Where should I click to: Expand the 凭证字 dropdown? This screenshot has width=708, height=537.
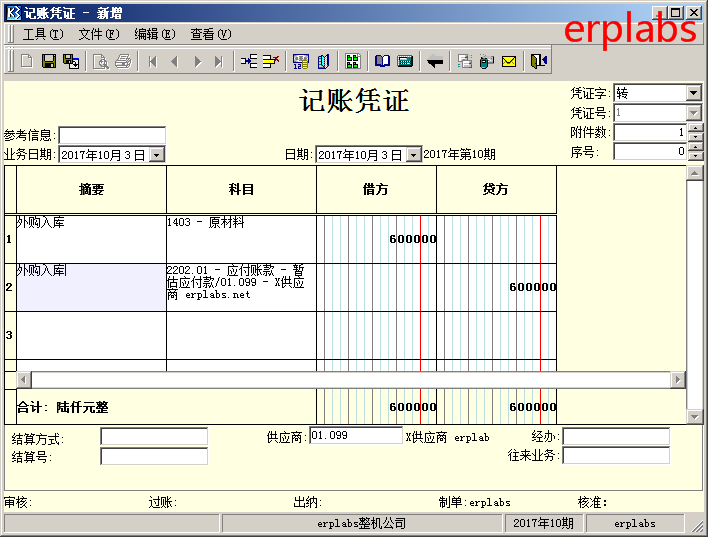coord(694,93)
